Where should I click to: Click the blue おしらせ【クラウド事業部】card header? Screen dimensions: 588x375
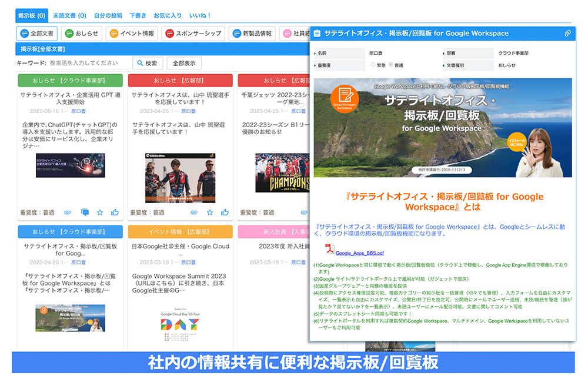pos(71,231)
